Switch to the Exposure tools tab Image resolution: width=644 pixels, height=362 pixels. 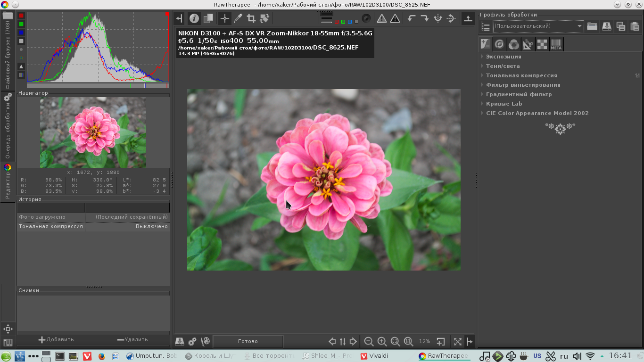pos(486,44)
